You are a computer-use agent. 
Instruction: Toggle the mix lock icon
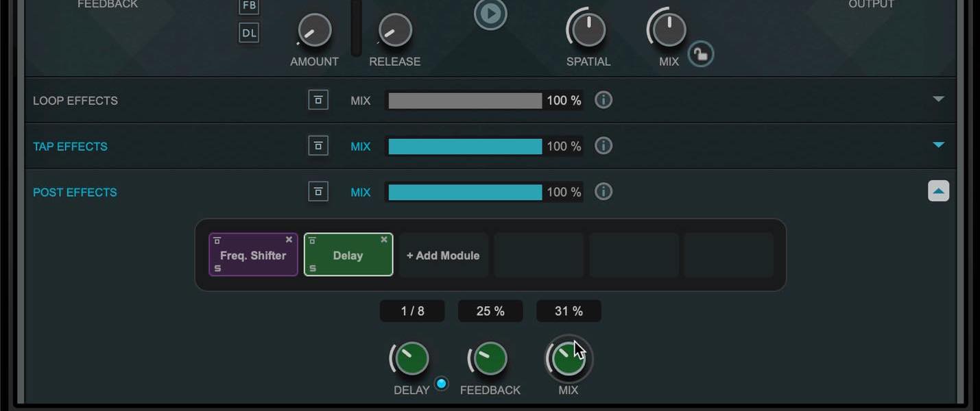(x=700, y=53)
